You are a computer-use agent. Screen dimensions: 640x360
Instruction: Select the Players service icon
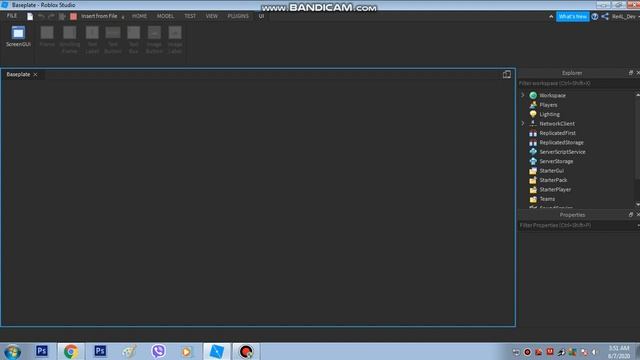[x=533, y=104]
